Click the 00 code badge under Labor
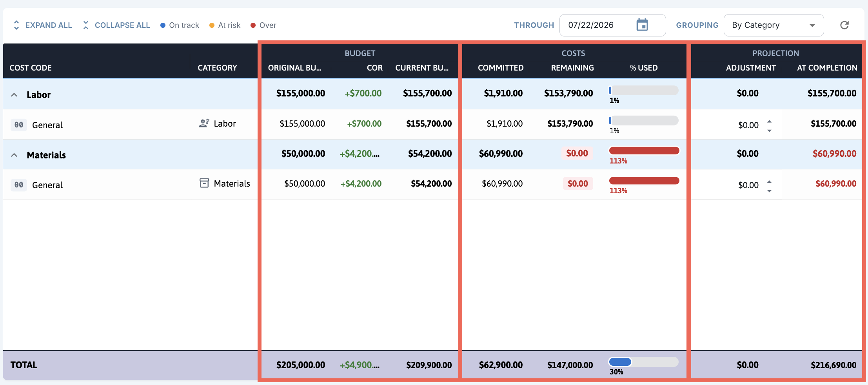This screenshot has height=385, width=868. pos(19,125)
